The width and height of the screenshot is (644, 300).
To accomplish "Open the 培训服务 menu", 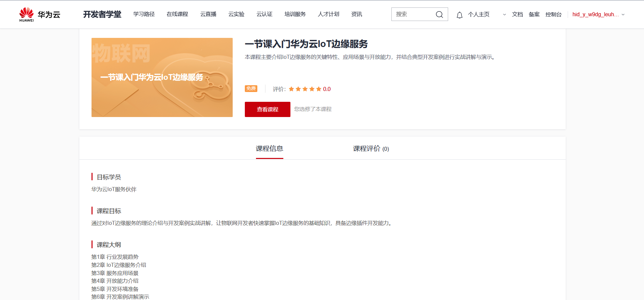I will click(x=295, y=14).
